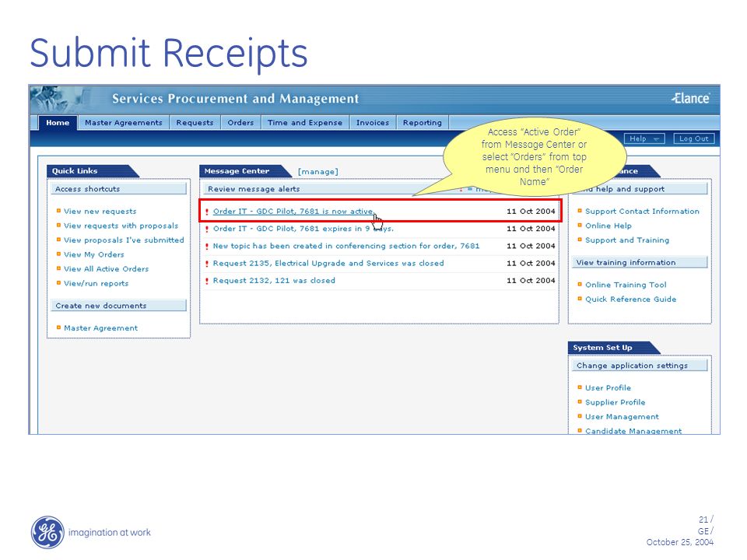This screenshot has width=747, height=560.
Task: Go to the Orders tab
Action: point(240,122)
